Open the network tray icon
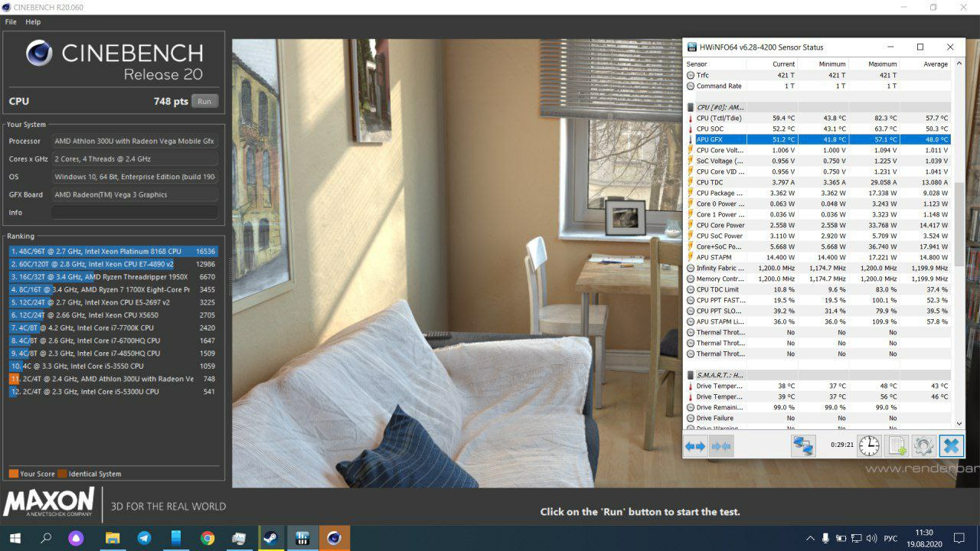Viewport: 980px width, 551px height. (856, 538)
